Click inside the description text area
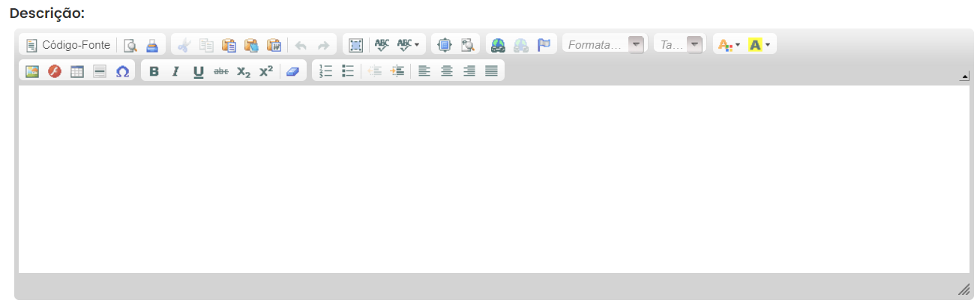Screen dimensions: 980x306 click(x=493, y=179)
